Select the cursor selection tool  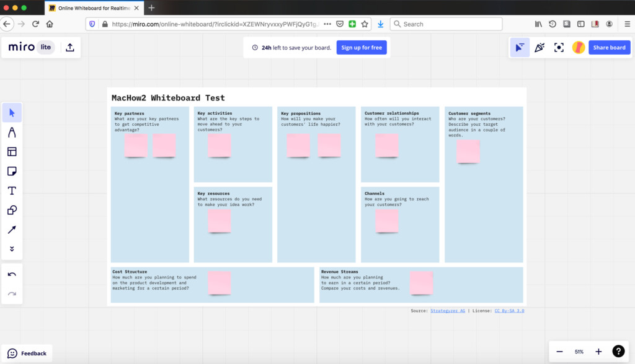point(12,113)
